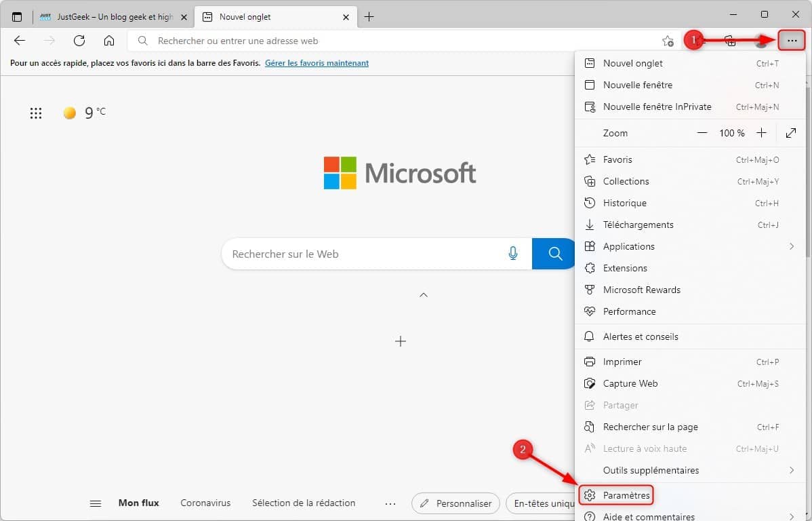The width and height of the screenshot is (812, 521).
Task: Select Rechercher sur la page
Action: [x=690, y=427]
